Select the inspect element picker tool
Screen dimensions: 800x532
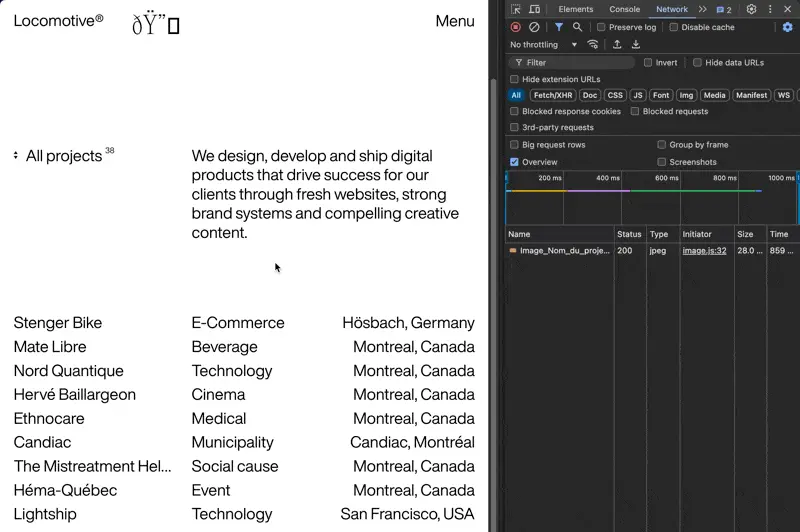[516, 9]
